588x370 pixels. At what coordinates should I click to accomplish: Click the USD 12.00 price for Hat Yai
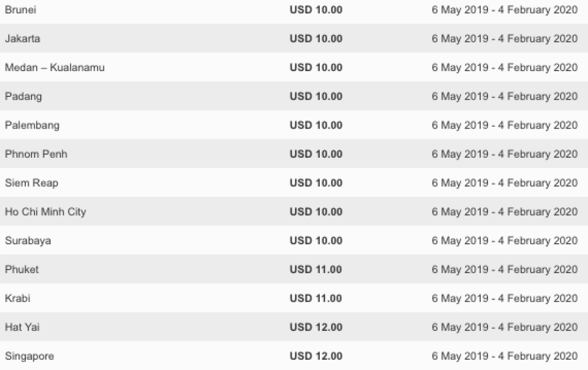316,327
